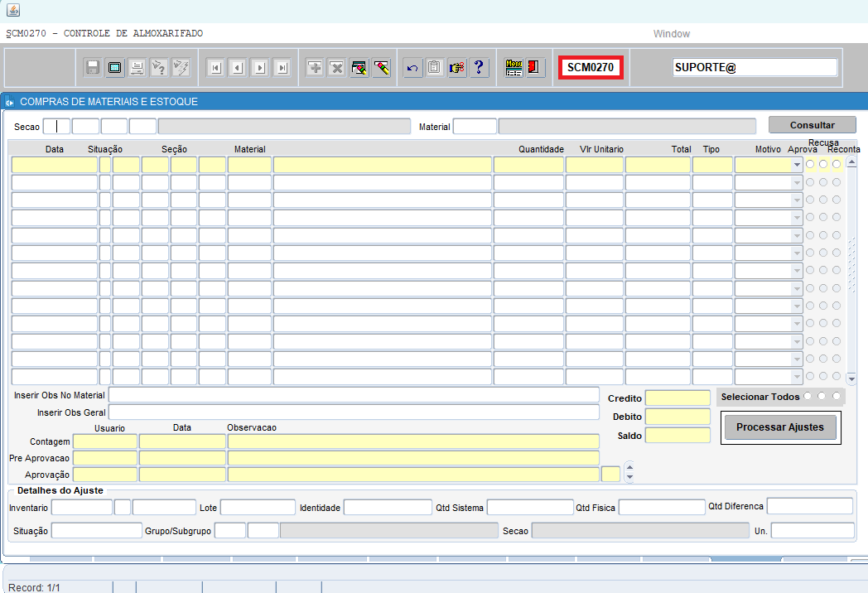Click up arrow of Aprovação record stepper
Screen dimensions: 868x593
[x=629, y=467]
